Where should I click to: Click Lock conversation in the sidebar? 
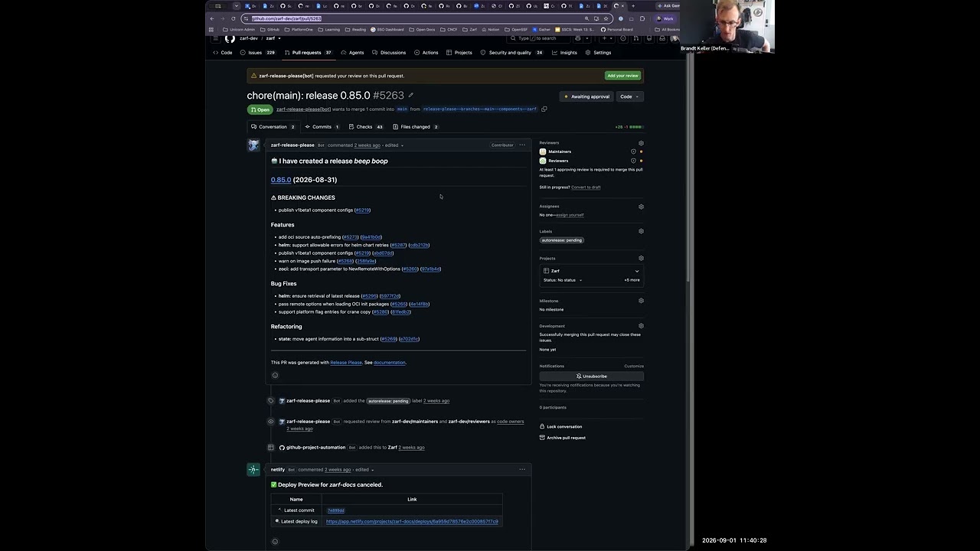(x=560, y=427)
